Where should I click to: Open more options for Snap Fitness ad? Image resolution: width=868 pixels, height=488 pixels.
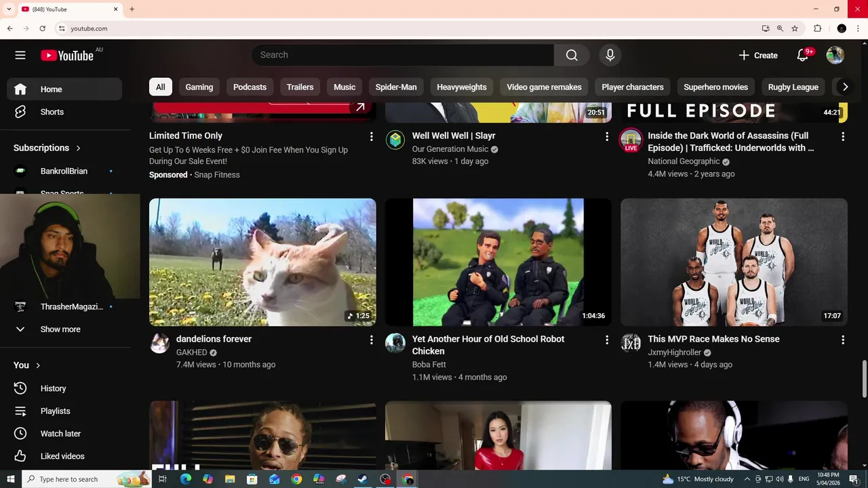tap(371, 136)
